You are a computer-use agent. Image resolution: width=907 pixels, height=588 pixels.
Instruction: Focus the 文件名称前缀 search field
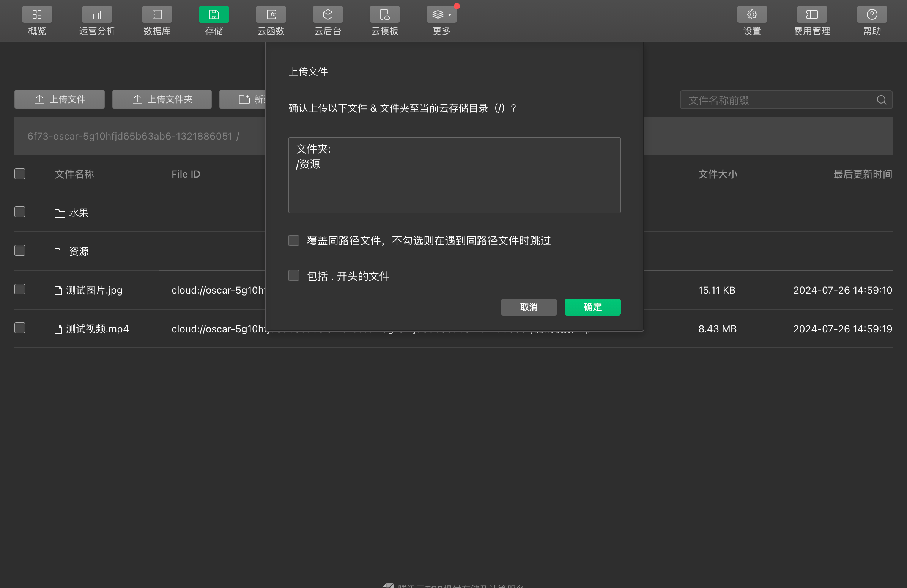(778, 100)
